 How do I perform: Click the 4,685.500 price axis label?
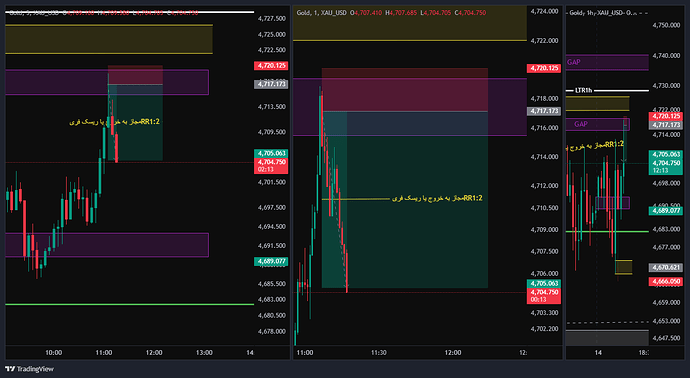(272, 284)
